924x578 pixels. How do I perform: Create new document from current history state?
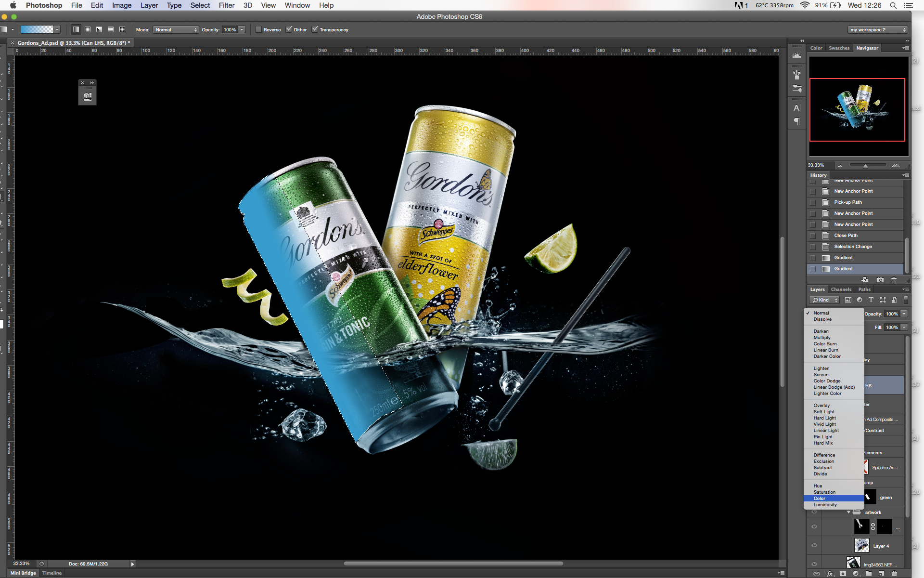865,280
